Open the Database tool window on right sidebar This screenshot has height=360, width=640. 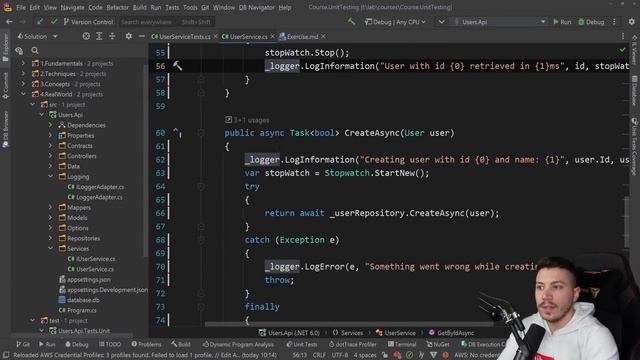[634, 91]
